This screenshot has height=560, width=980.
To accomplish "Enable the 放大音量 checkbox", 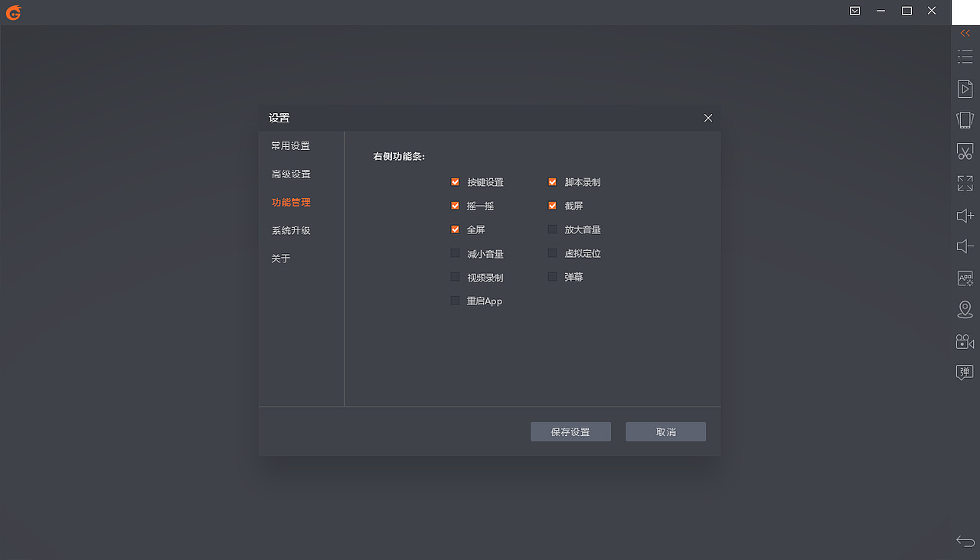I will click(552, 230).
